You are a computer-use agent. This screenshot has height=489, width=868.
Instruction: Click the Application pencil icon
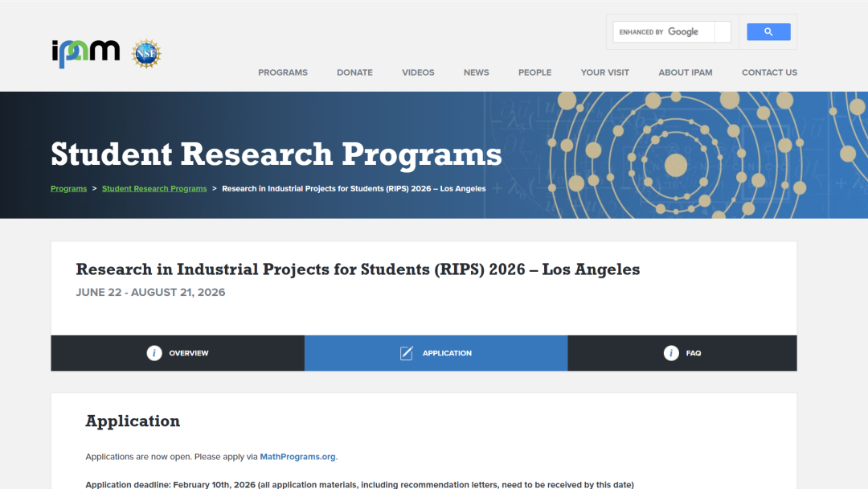click(407, 353)
